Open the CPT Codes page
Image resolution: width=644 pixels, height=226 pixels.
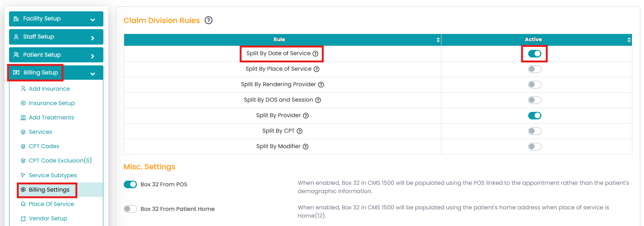click(x=44, y=146)
